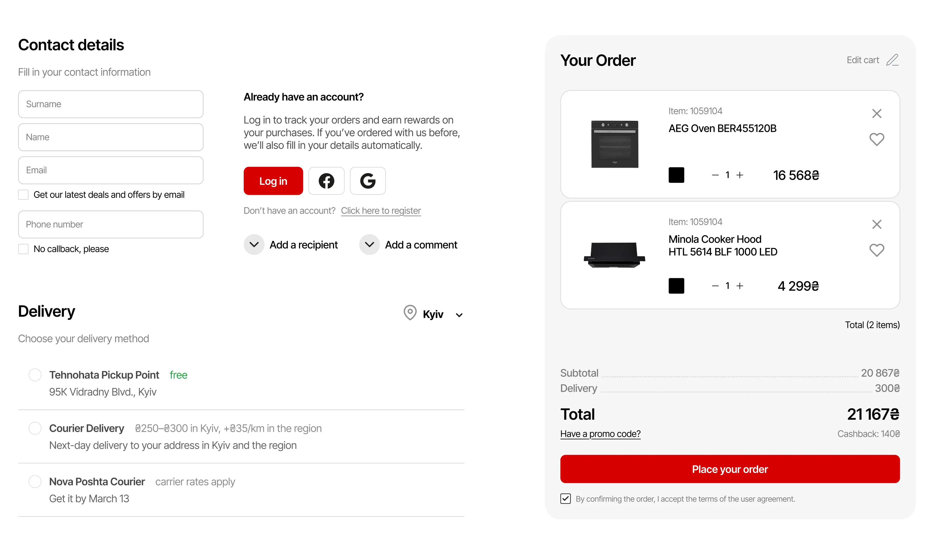Decrease Minola Cooker Hood quantity
This screenshot has height=560, width=934.
click(715, 286)
